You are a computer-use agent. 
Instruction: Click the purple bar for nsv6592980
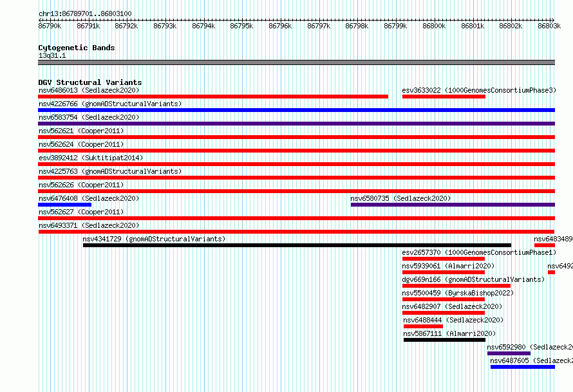click(x=509, y=353)
